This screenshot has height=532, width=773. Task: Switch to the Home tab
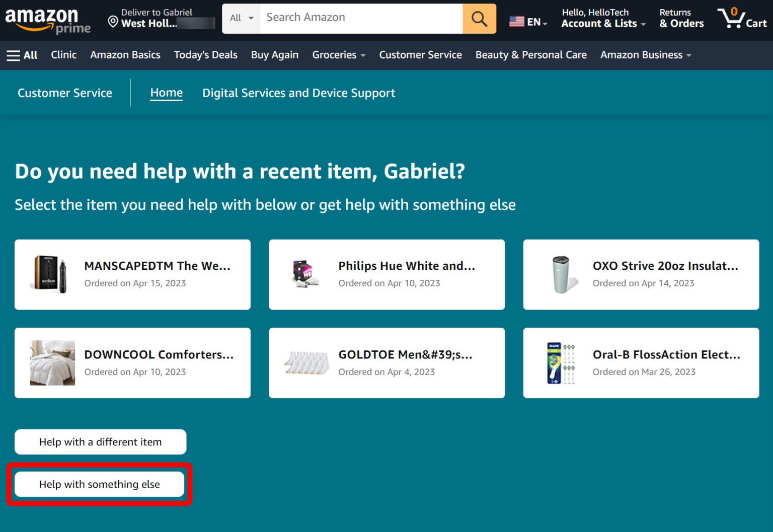coord(166,93)
